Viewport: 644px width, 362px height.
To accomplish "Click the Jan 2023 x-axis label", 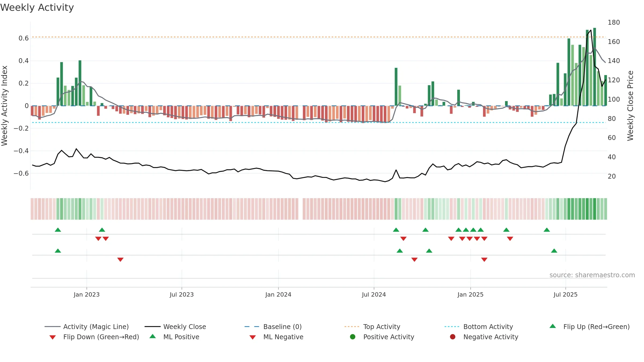I will 87,294.
